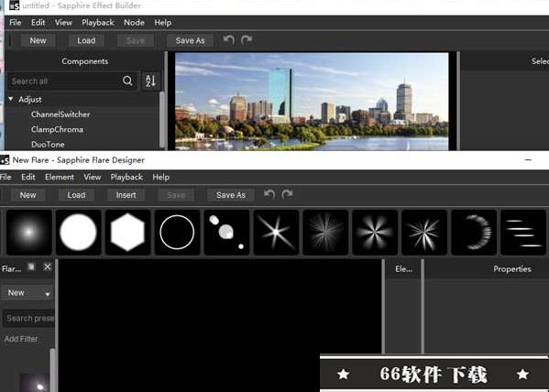549x392 pixels.
Task: Click Load button in Effect Builder toolbar
Action: 86,40
